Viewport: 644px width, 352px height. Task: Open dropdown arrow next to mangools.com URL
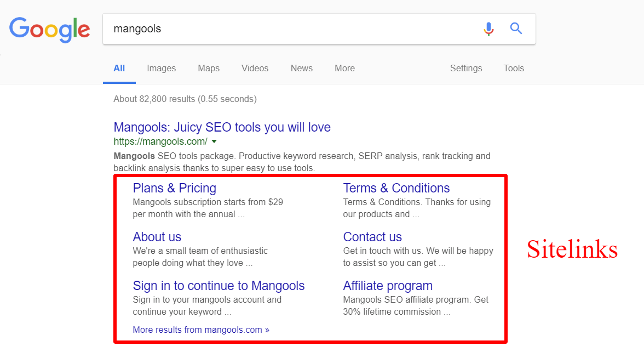coord(214,141)
